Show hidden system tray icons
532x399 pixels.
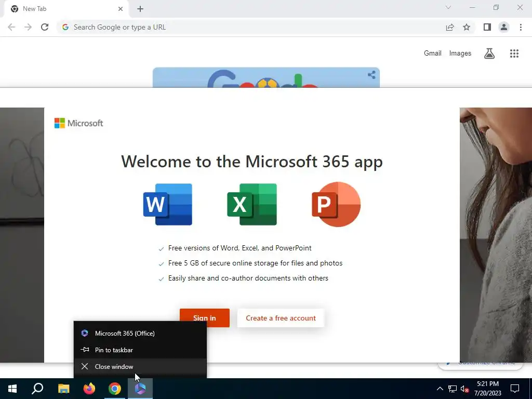point(440,389)
